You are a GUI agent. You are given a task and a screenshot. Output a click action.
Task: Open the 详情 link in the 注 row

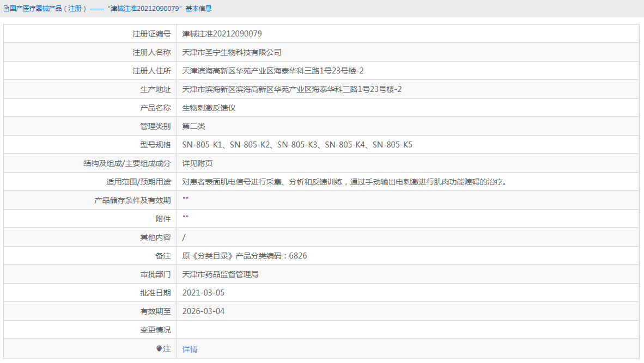tap(190, 349)
